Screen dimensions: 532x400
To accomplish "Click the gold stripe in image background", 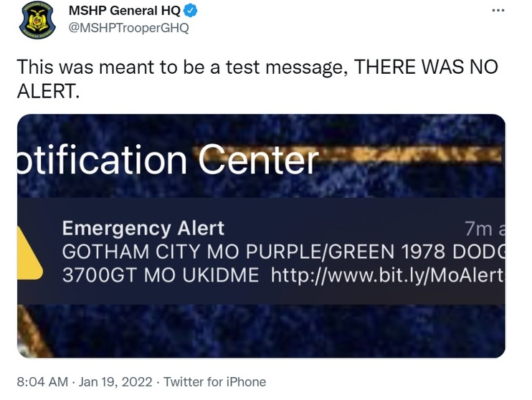I will coord(411,154).
